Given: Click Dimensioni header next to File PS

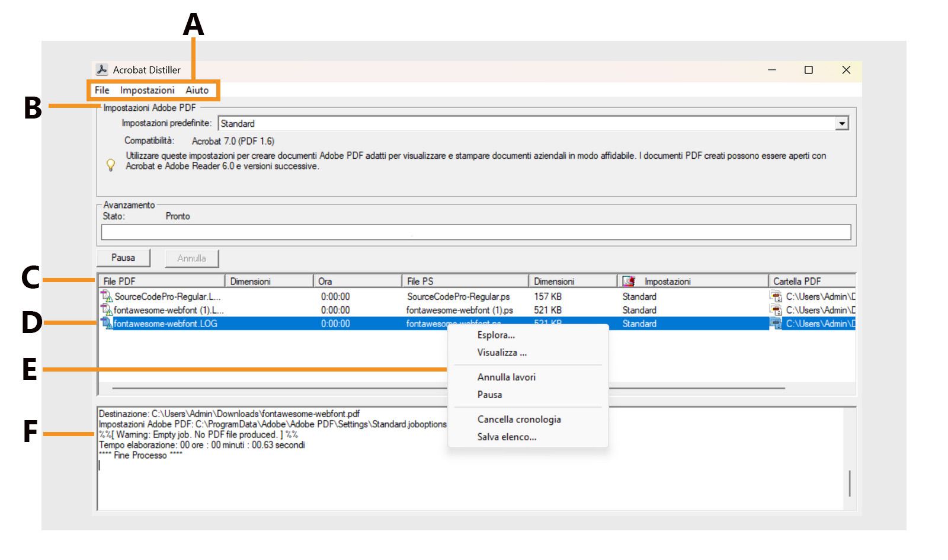Looking at the screenshot, I should pyautogui.click(x=572, y=281).
